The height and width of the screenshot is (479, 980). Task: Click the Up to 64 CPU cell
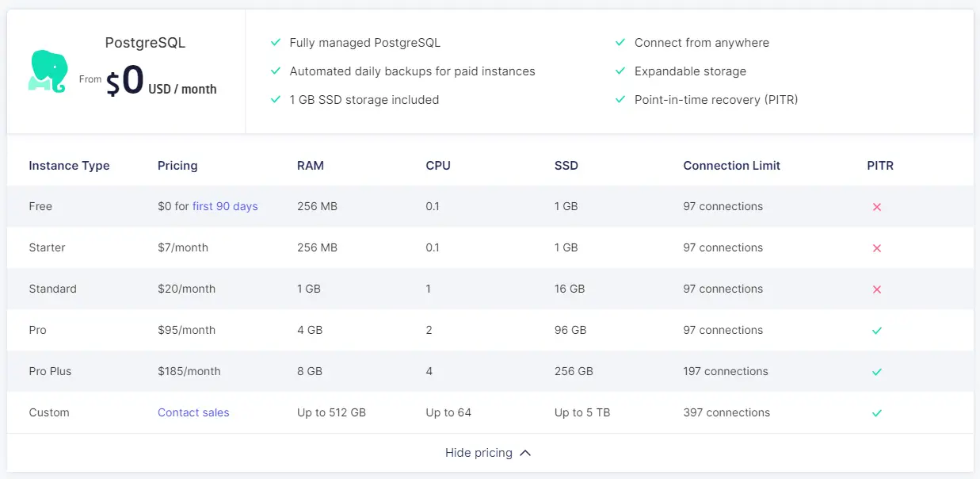click(x=448, y=412)
